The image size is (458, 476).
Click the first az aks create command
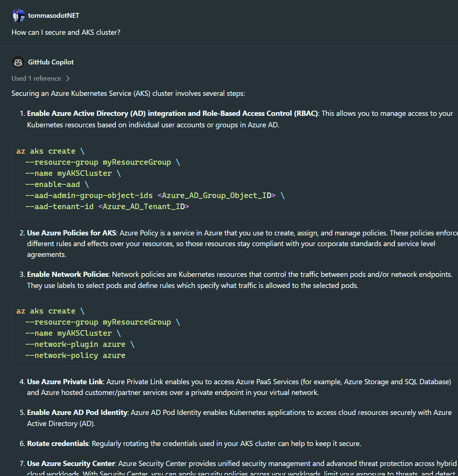pyautogui.click(x=46, y=151)
